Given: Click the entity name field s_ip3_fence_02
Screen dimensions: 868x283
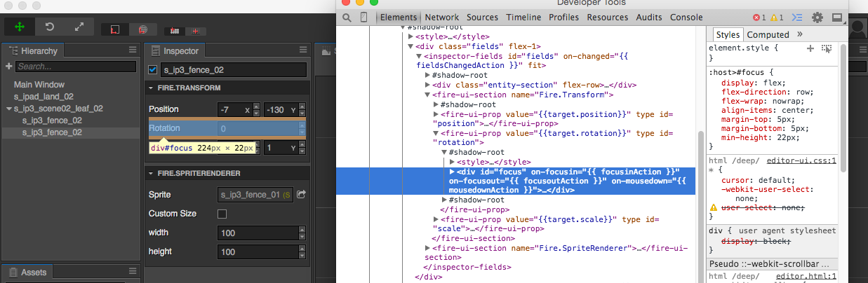Looking at the screenshot, I should click(234, 70).
